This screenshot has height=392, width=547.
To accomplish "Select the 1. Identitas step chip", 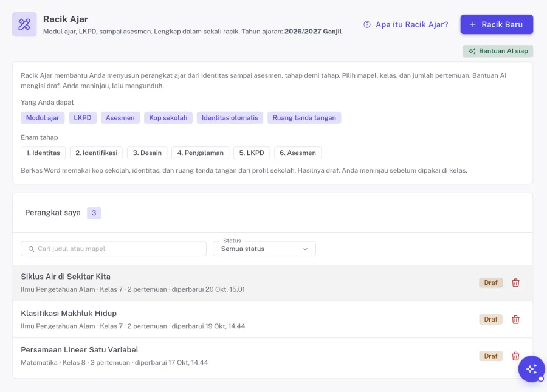I will tap(43, 153).
